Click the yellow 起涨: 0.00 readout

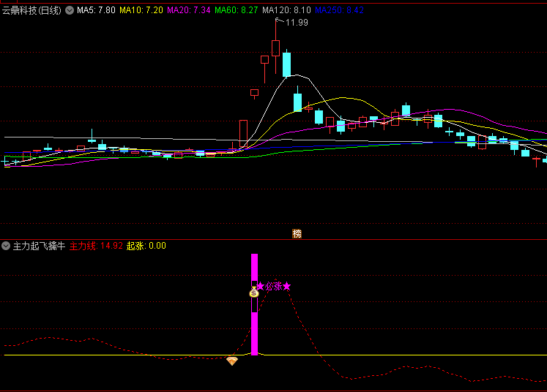pyautogui.click(x=146, y=246)
